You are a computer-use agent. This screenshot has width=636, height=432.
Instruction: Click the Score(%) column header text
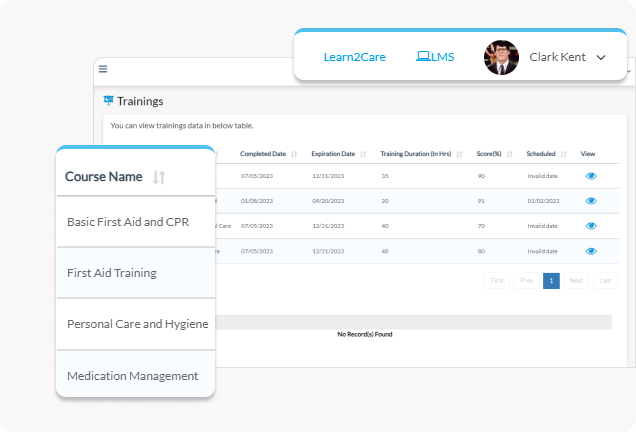pyautogui.click(x=489, y=154)
